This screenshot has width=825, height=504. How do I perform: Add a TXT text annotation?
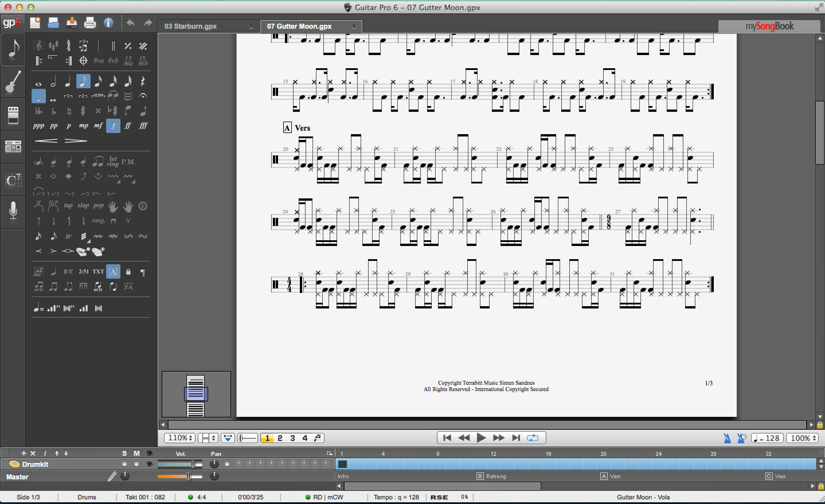pyautogui.click(x=98, y=271)
